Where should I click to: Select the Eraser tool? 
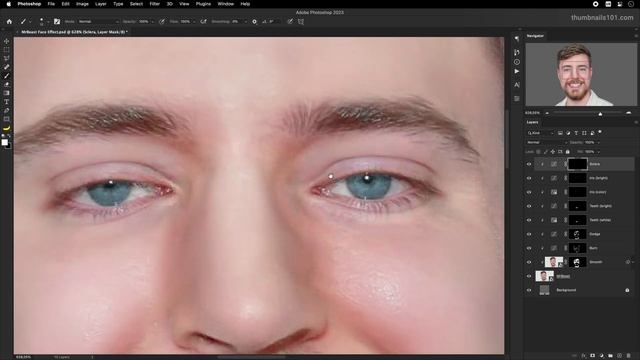(x=7, y=84)
